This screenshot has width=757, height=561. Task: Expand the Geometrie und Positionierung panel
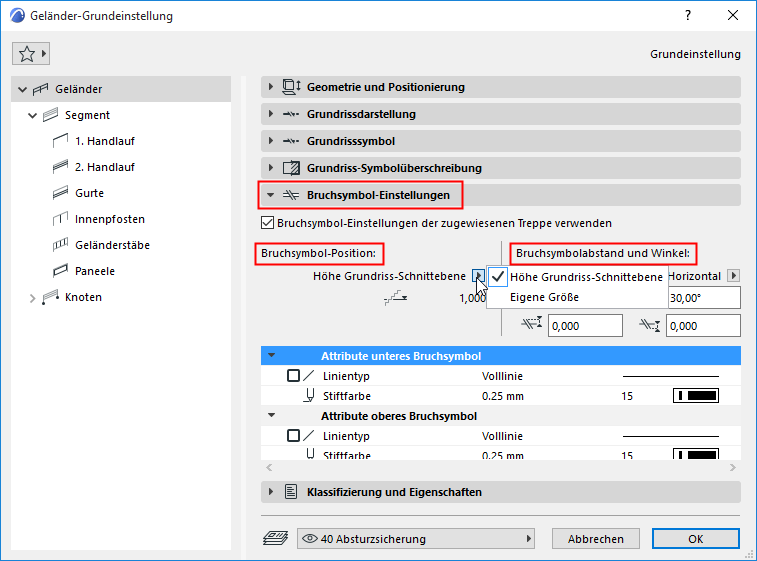point(271,88)
